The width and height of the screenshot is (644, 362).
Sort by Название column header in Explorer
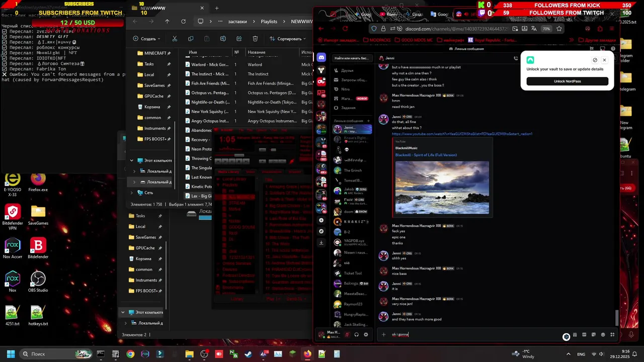[x=272, y=52]
